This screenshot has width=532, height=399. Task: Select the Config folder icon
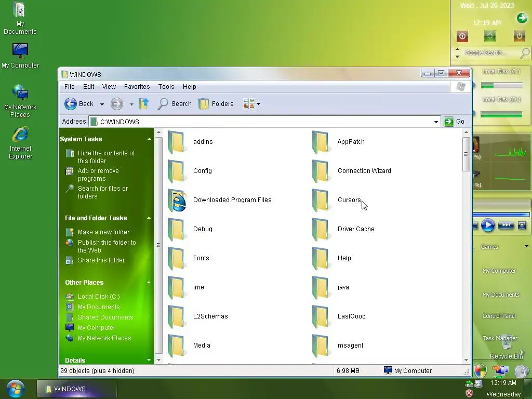click(176, 171)
